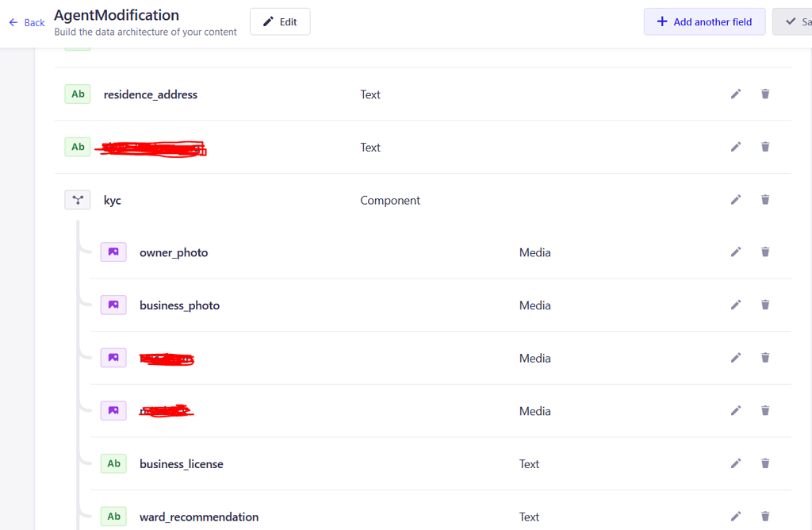Viewport: 812px width, 530px height.
Task: Edit ward_recommendation using its pencil icon
Action: (x=736, y=517)
